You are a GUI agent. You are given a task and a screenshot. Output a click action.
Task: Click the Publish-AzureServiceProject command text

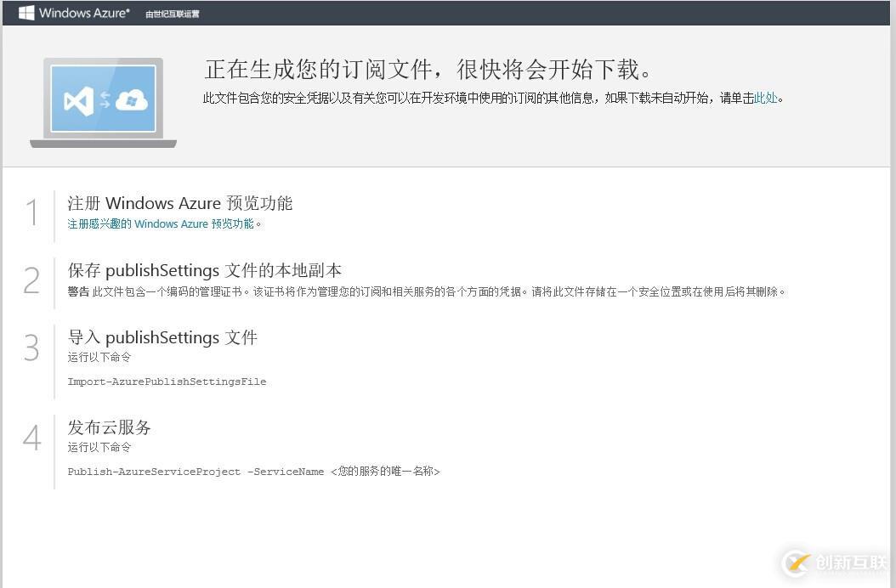point(253,472)
